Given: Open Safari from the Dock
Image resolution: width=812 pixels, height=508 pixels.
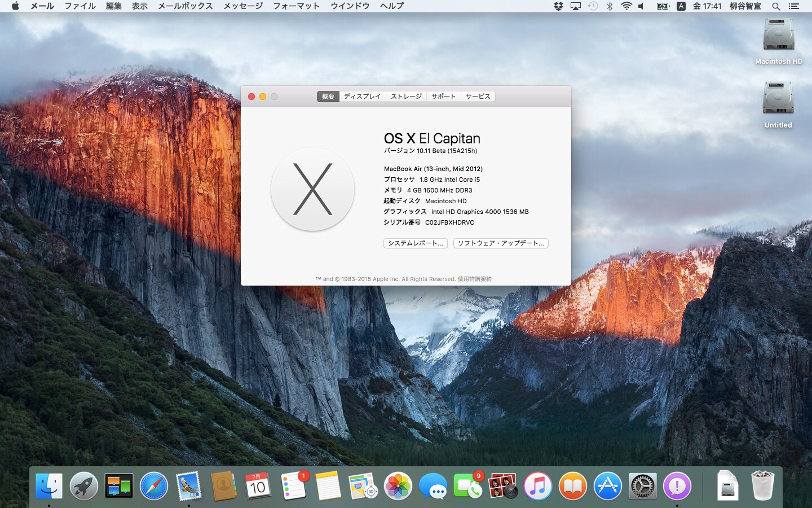Looking at the screenshot, I should pos(153,485).
